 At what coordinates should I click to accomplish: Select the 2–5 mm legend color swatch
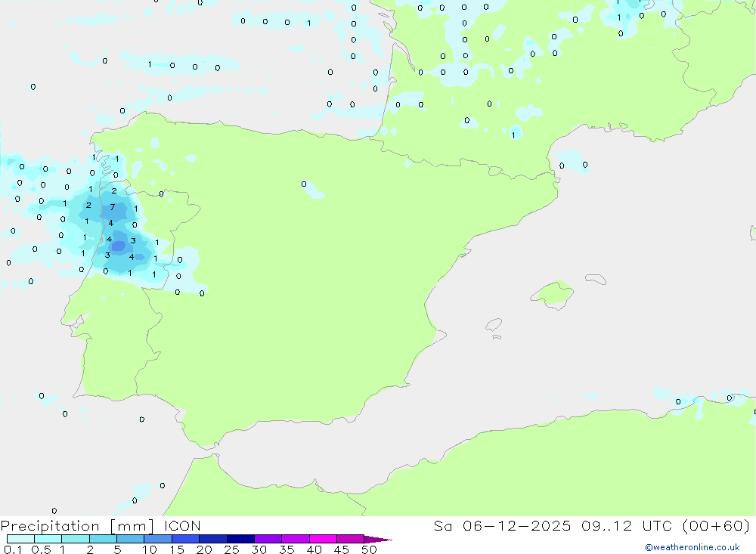103,539
